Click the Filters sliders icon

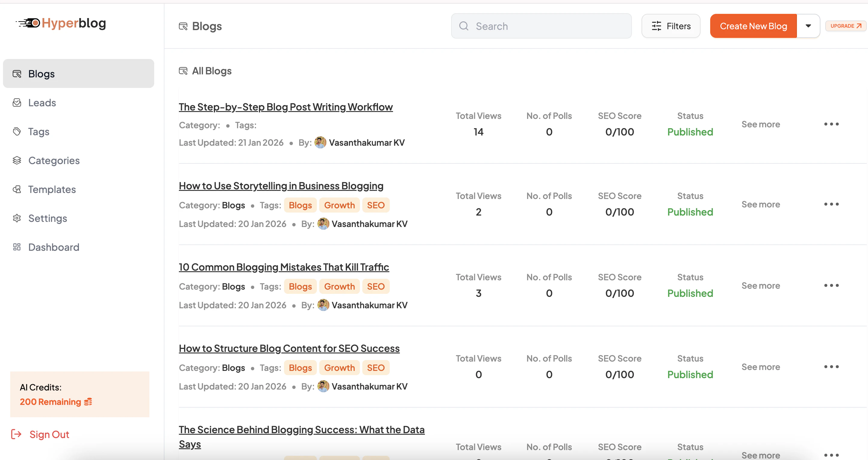coord(656,26)
